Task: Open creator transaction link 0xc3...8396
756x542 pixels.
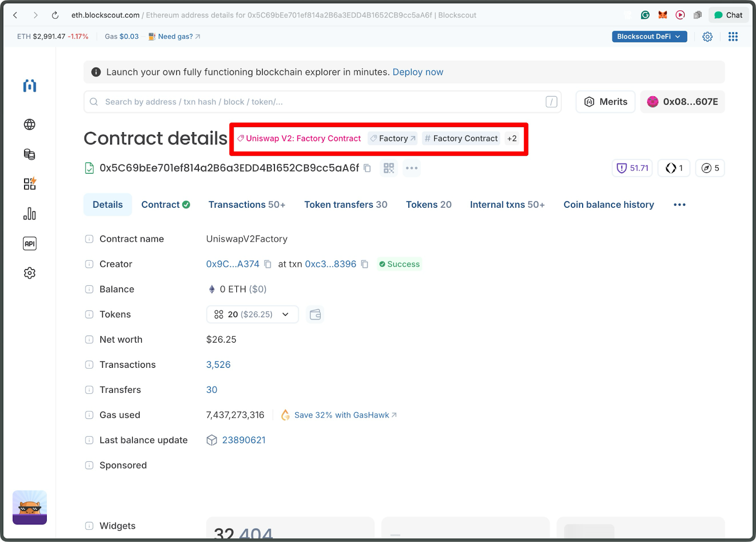Action: 331,264
